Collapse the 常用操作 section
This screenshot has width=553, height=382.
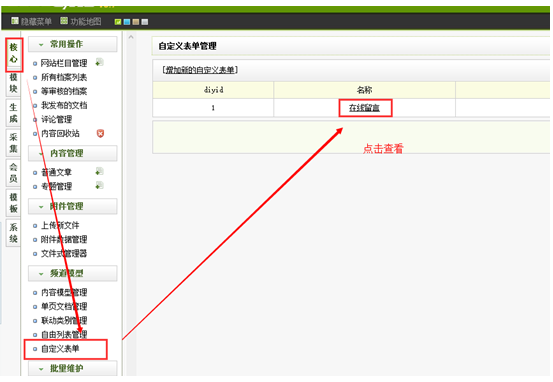(x=73, y=44)
